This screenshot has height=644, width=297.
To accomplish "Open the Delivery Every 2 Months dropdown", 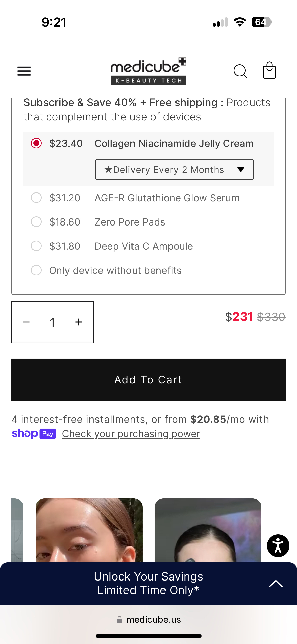I will click(x=174, y=170).
